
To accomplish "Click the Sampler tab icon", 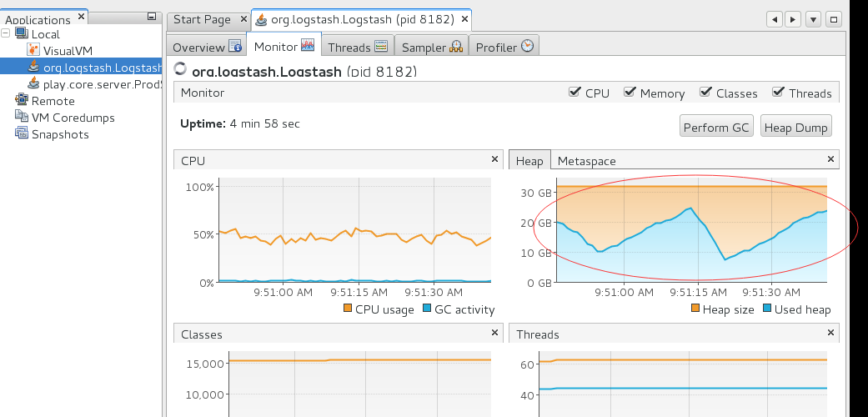I will click(x=455, y=47).
